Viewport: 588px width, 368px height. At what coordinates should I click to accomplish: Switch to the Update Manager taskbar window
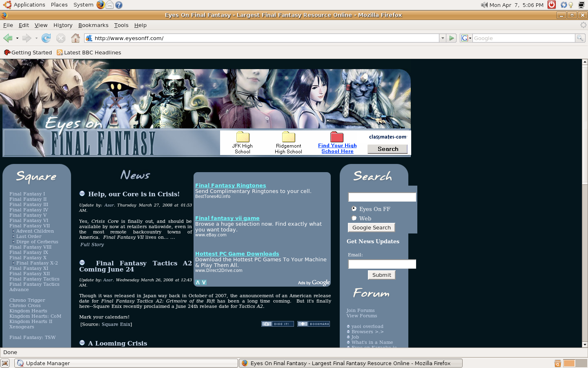pos(126,363)
